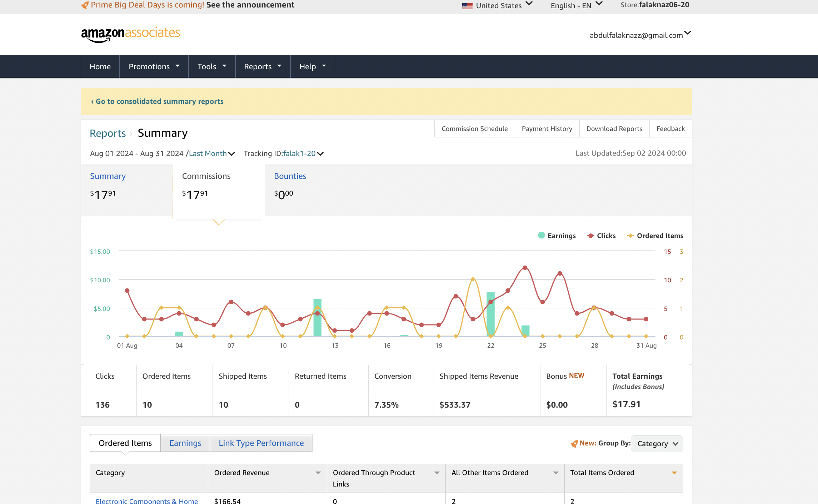
Task: Open the Last Month date range dropdown
Action: tap(212, 153)
